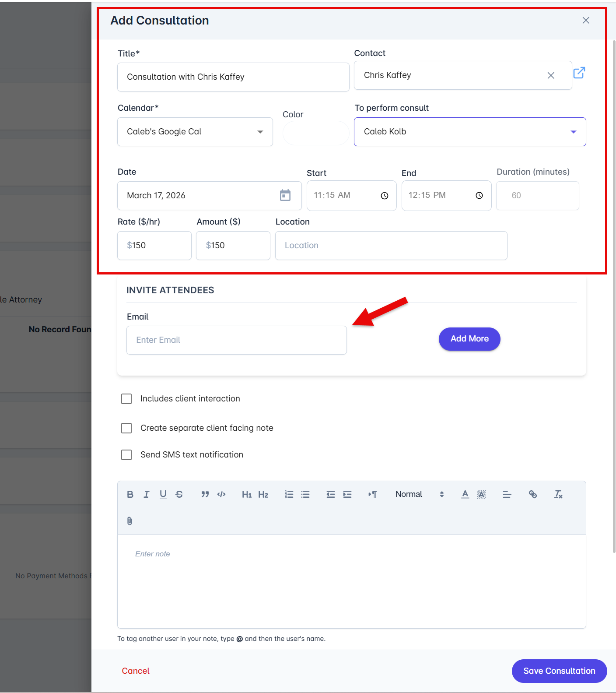Cancel the consultation form

136,671
